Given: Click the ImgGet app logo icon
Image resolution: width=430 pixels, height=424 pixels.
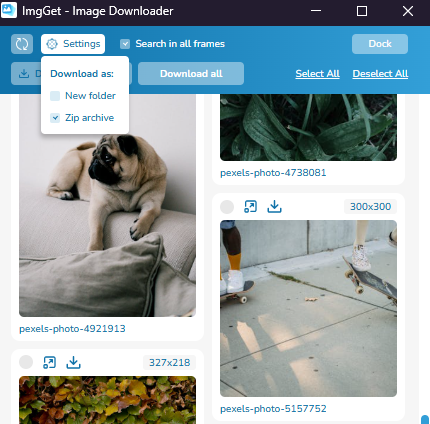Looking at the screenshot, I should [9, 10].
